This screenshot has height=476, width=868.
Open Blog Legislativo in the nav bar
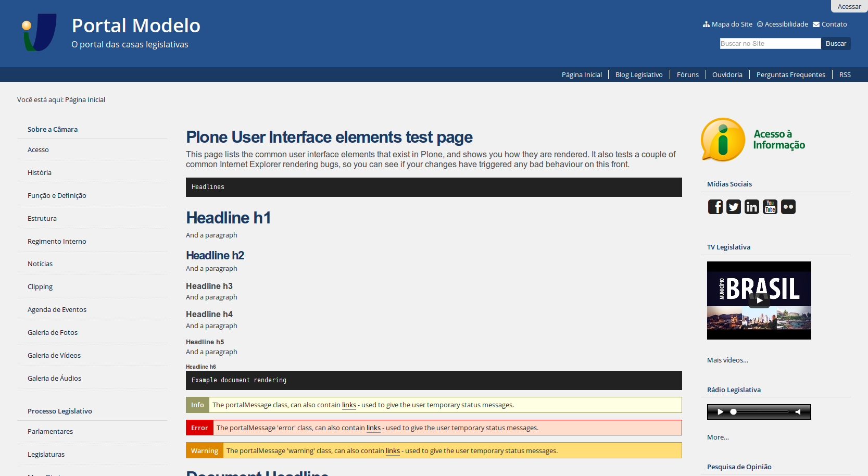tap(639, 74)
